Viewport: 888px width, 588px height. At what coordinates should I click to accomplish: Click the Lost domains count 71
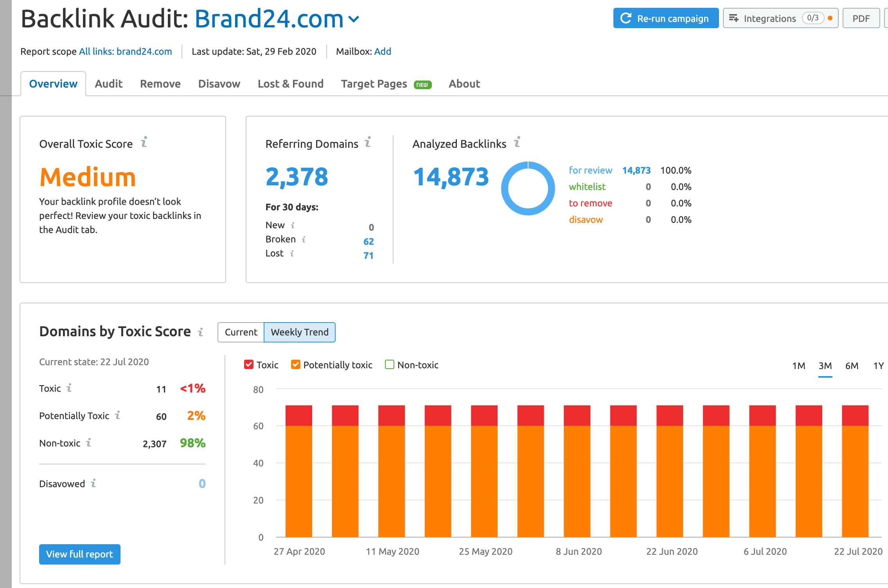(369, 256)
